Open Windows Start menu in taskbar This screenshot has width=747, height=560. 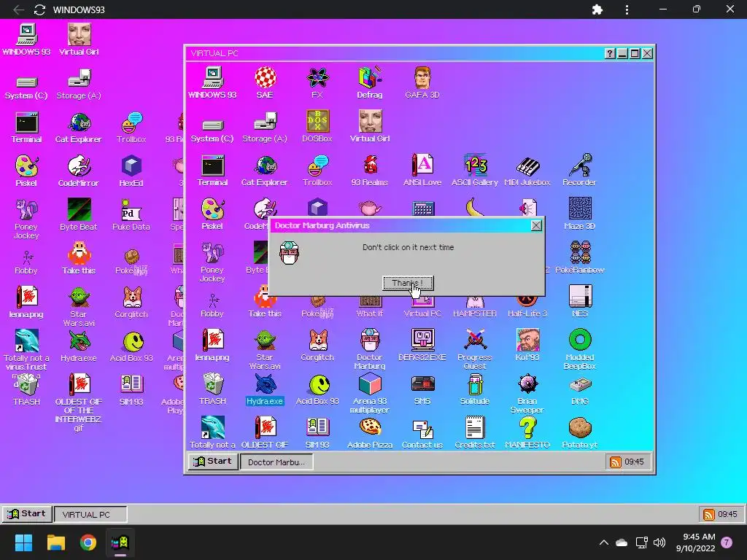23,542
